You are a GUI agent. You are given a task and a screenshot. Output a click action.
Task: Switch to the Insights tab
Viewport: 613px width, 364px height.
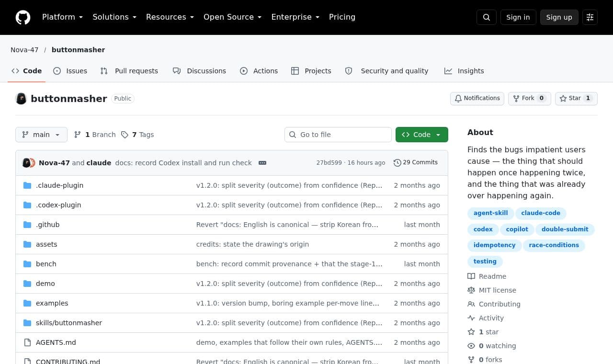pos(464,71)
